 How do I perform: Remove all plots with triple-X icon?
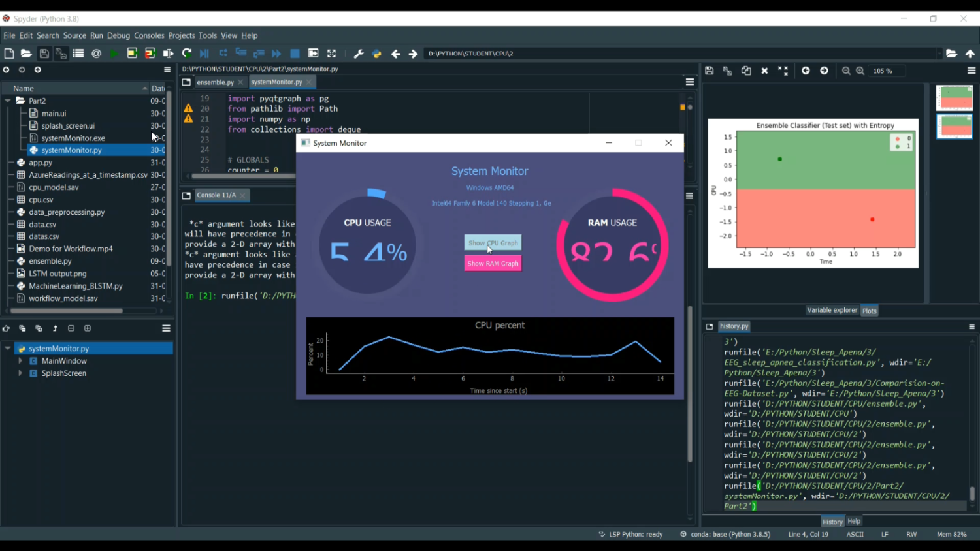click(783, 71)
